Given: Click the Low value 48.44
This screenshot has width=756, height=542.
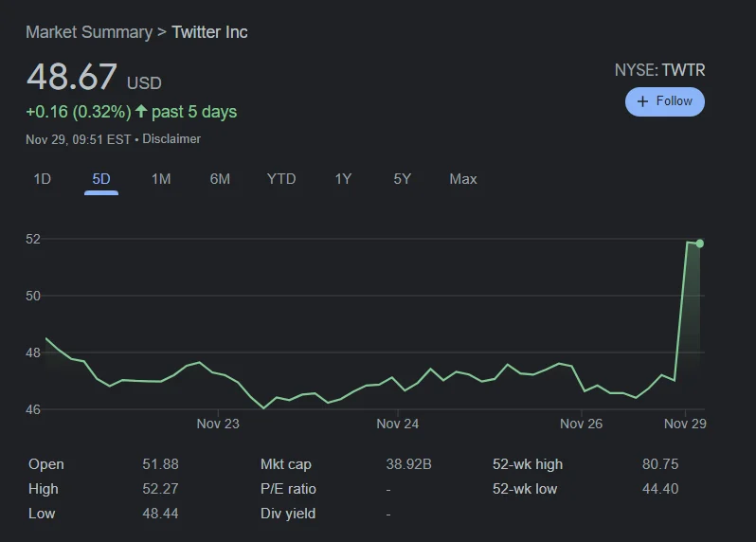Looking at the screenshot, I should coord(160,514).
